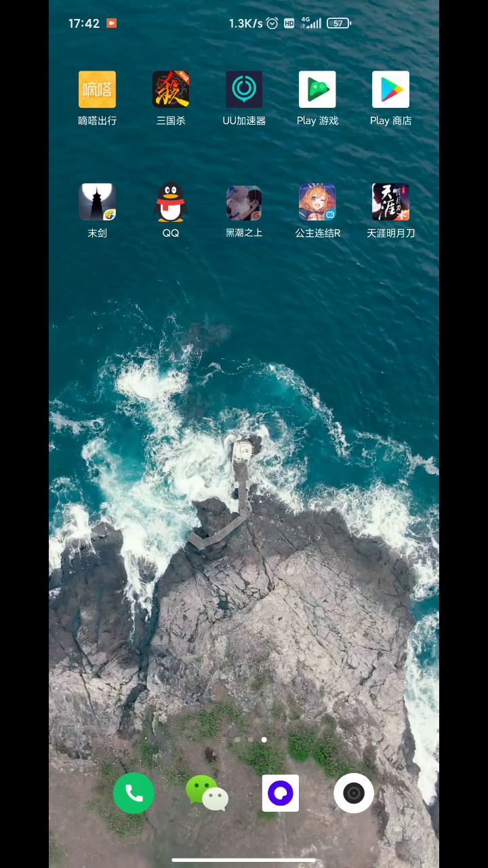Open the 黑潮之上 game
488x868 pixels.
tap(244, 202)
